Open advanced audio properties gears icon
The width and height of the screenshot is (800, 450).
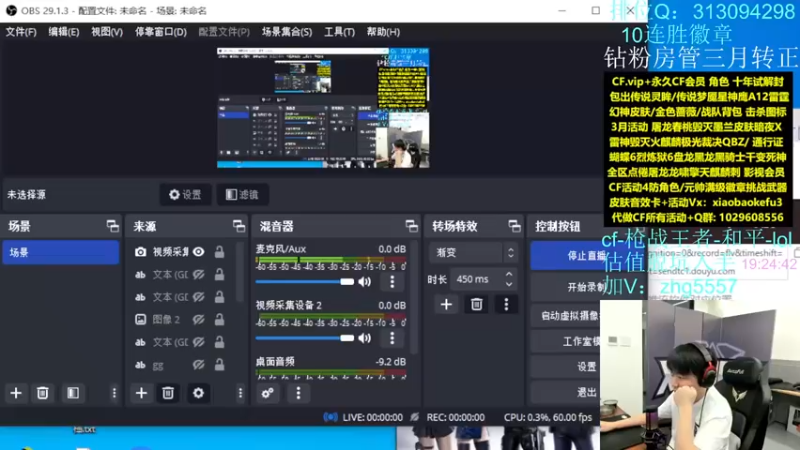268,393
